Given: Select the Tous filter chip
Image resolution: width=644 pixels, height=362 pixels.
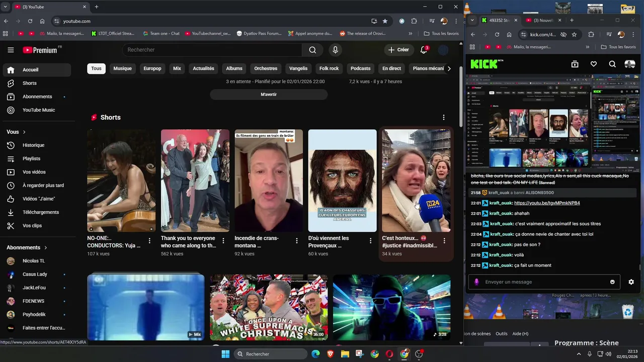Looking at the screenshot, I should [96, 68].
